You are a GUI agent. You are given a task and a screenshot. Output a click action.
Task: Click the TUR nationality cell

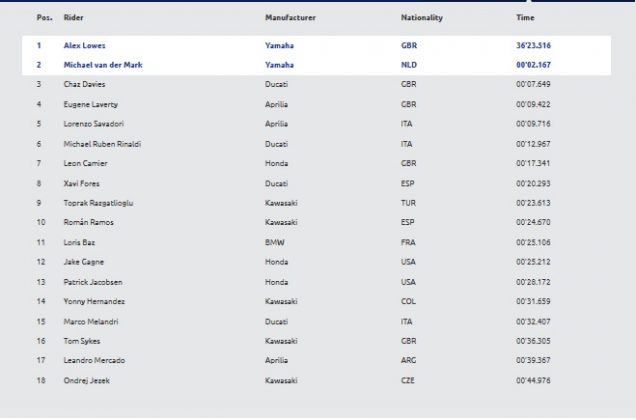click(409, 202)
